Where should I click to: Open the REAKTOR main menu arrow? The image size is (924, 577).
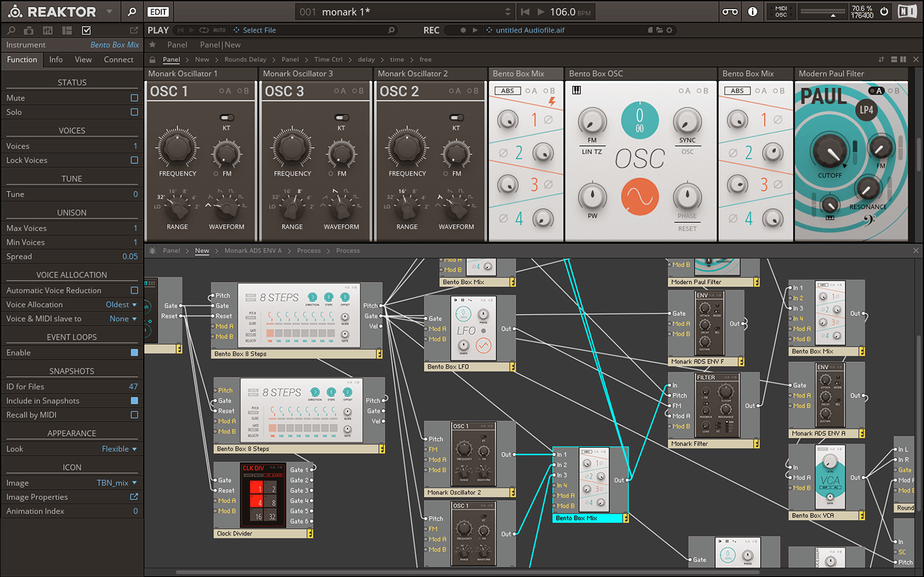pyautogui.click(x=109, y=12)
